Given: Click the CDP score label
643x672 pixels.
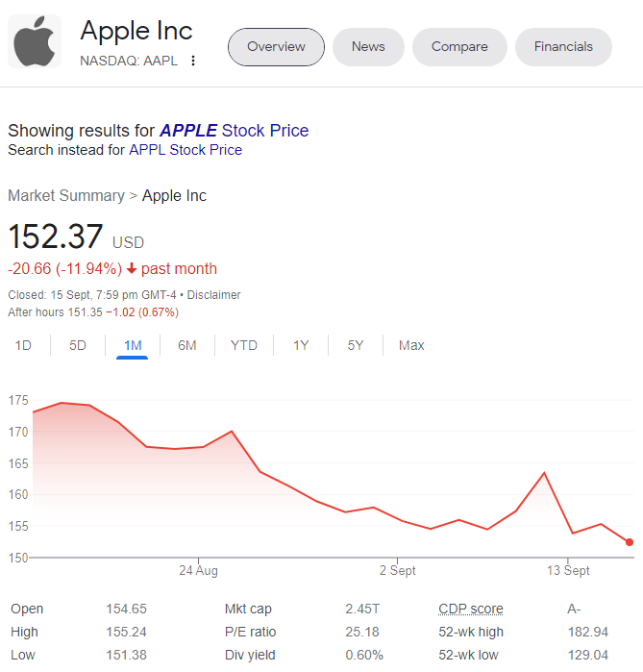Looking at the screenshot, I should coord(471,609).
